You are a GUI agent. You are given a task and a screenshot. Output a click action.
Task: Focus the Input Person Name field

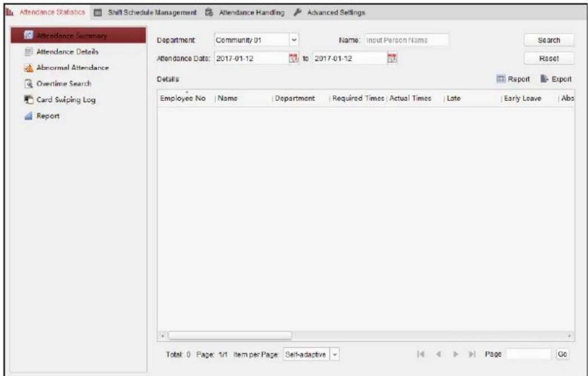(x=406, y=40)
